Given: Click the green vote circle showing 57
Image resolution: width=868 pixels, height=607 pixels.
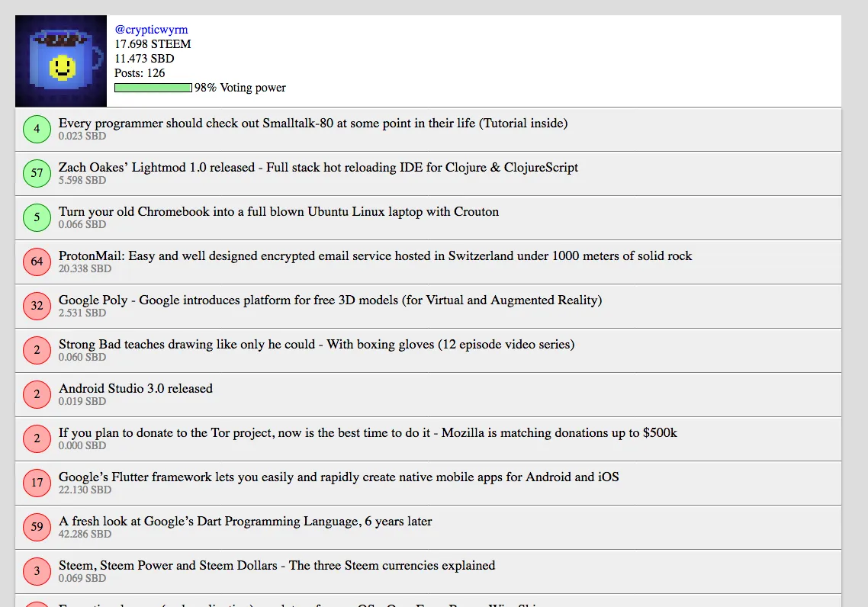Looking at the screenshot, I should tap(37, 173).
